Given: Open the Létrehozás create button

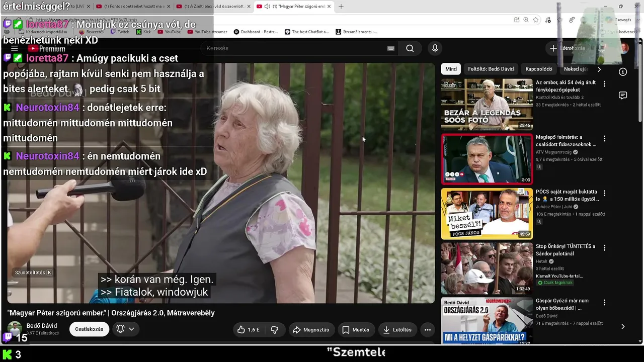Looking at the screenshot, I should click(x=568, y=48).
